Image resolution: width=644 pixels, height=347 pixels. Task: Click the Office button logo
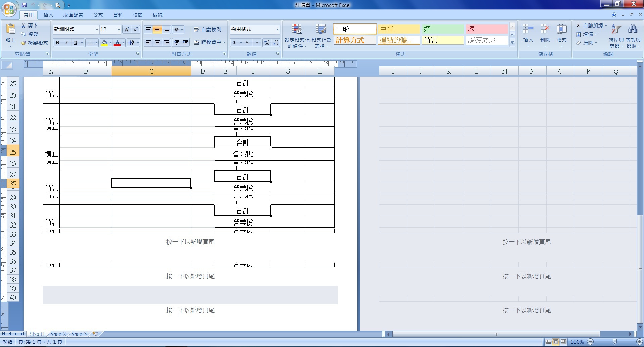click(x=9, y=9)
